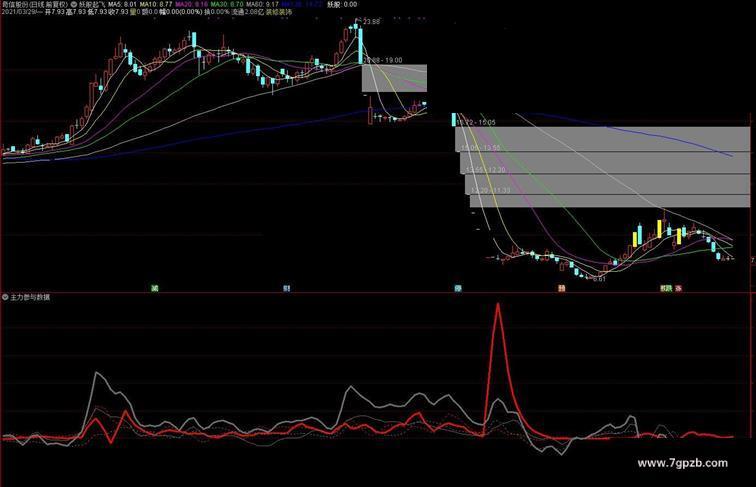Click the 23.88 high price label
Screen dimensions: 756x487
tap(371, 22)
